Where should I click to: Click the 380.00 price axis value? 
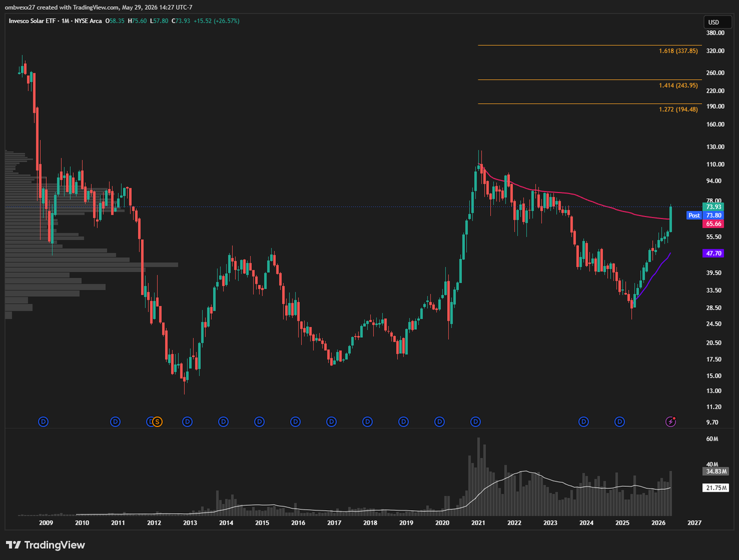pyautogui.click(x=714, y=33)
